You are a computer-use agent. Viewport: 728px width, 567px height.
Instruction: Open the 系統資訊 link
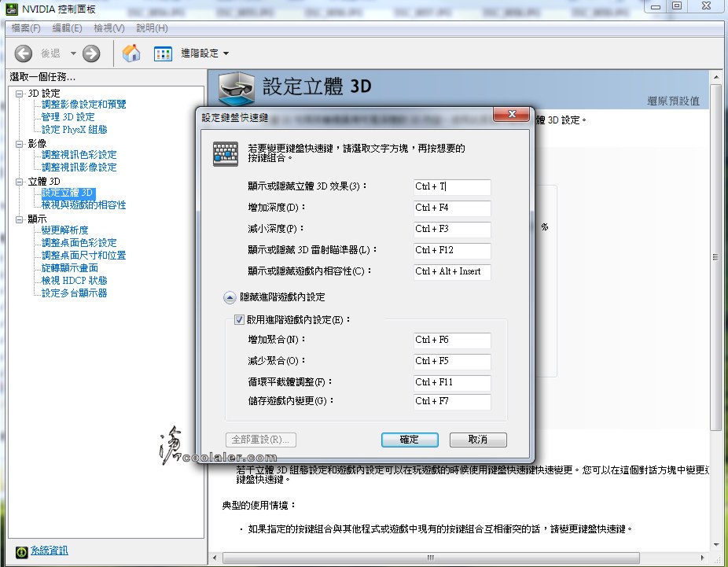[50, 551]
